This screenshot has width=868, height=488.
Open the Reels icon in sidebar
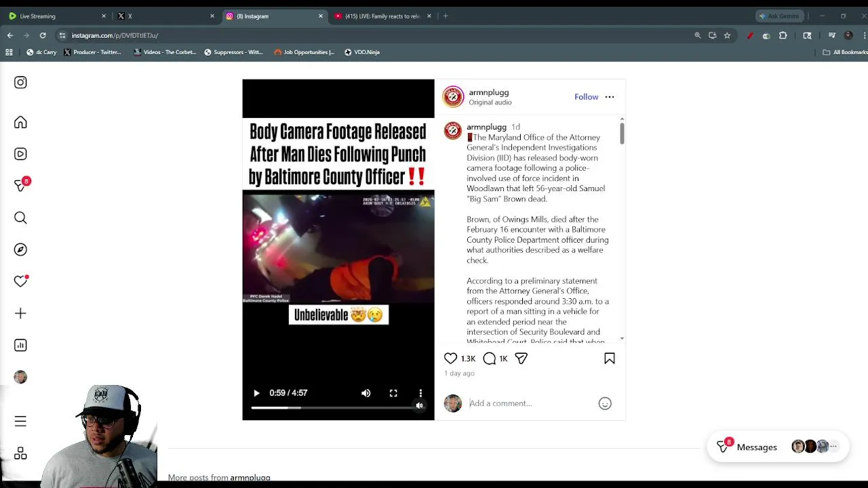click(x=20, y=154)
